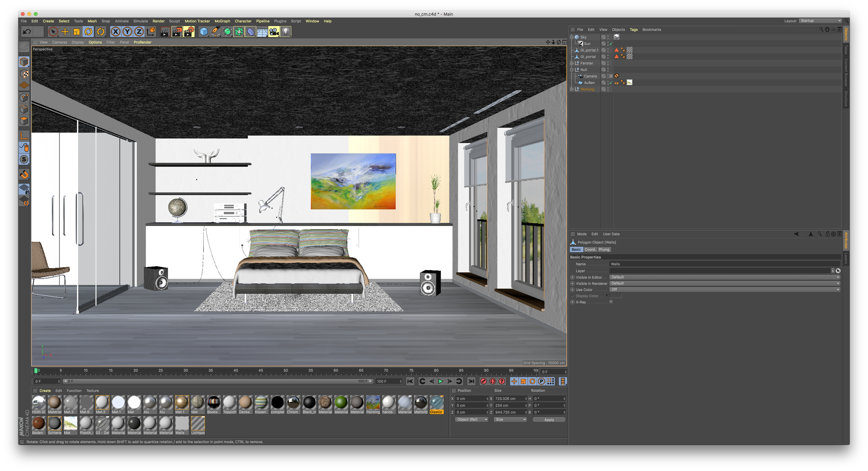Open the Layout Startup dropdown
868x471 pixels.
[820, 21]
